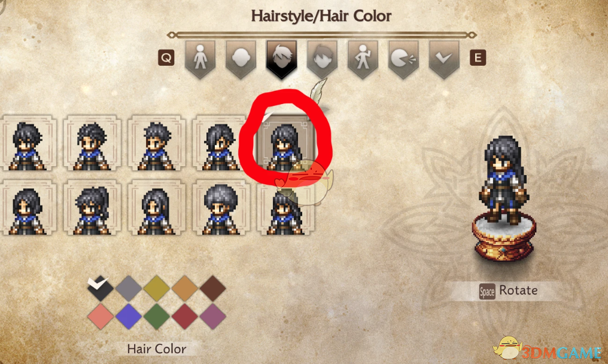
Task: Click the Space Rotate button
Action: [x=508, y=290]
